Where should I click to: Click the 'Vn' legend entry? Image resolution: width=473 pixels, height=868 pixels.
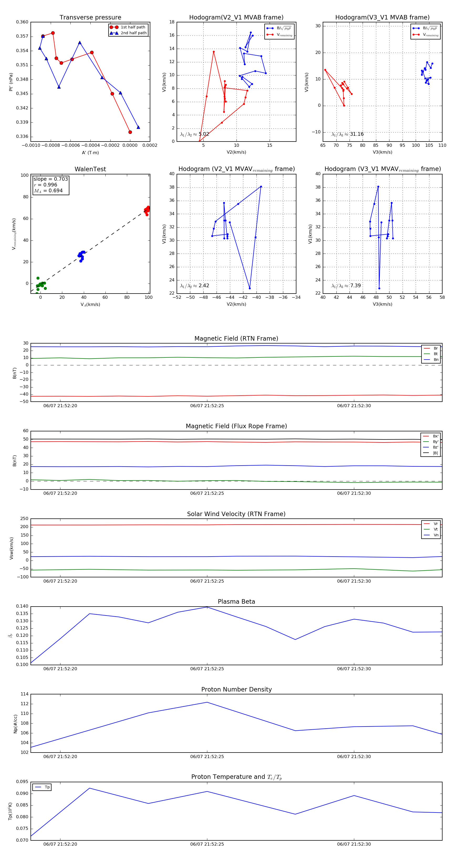[431, 535]
